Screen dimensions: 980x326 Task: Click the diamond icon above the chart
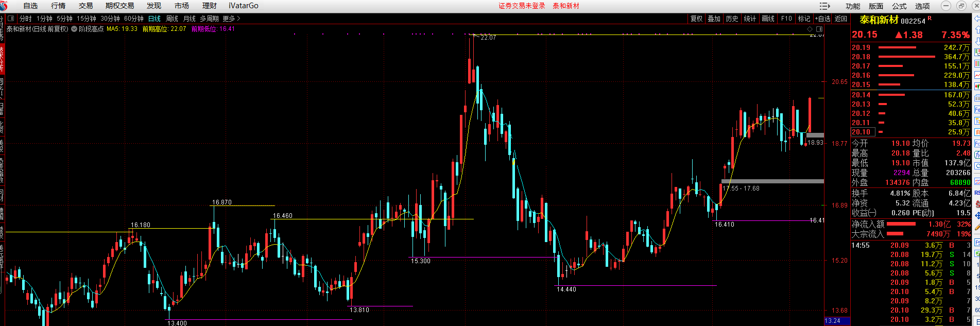click(810, 29)
